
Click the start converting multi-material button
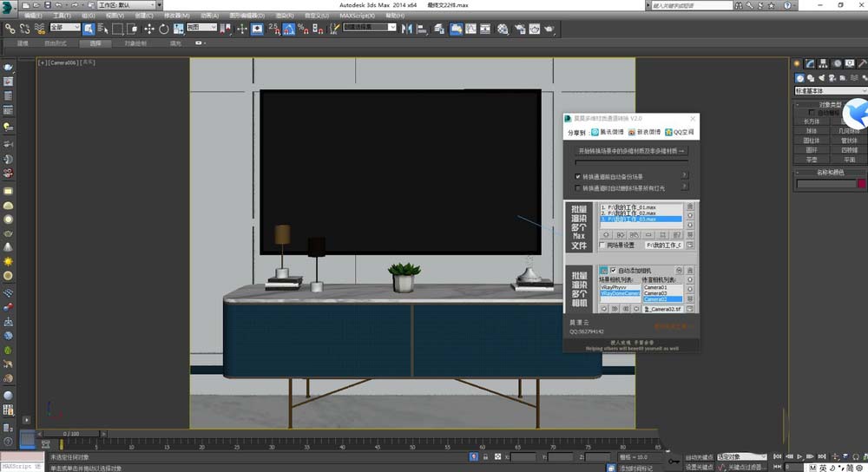click(x=631, y=151)
